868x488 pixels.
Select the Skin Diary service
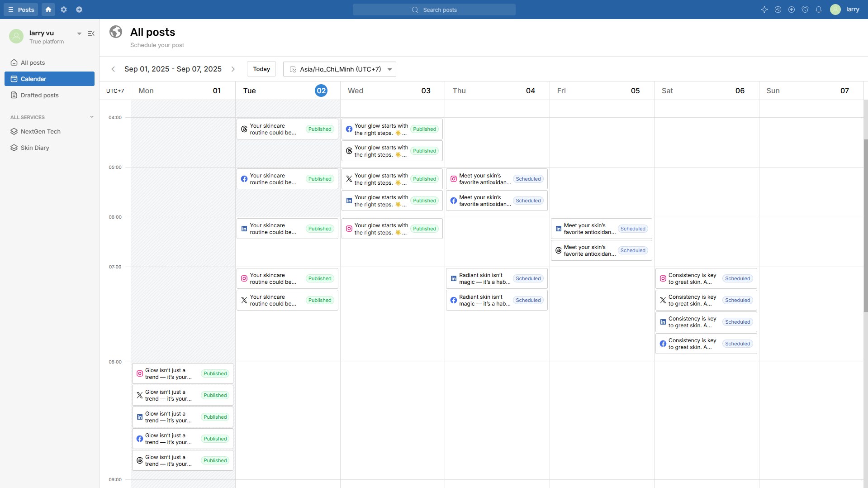coord(35,148)
